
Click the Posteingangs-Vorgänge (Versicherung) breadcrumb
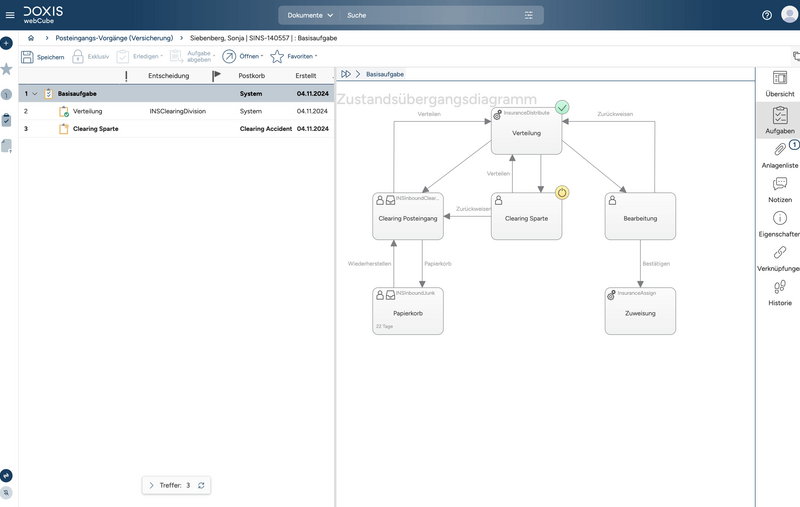pos(114,38)
